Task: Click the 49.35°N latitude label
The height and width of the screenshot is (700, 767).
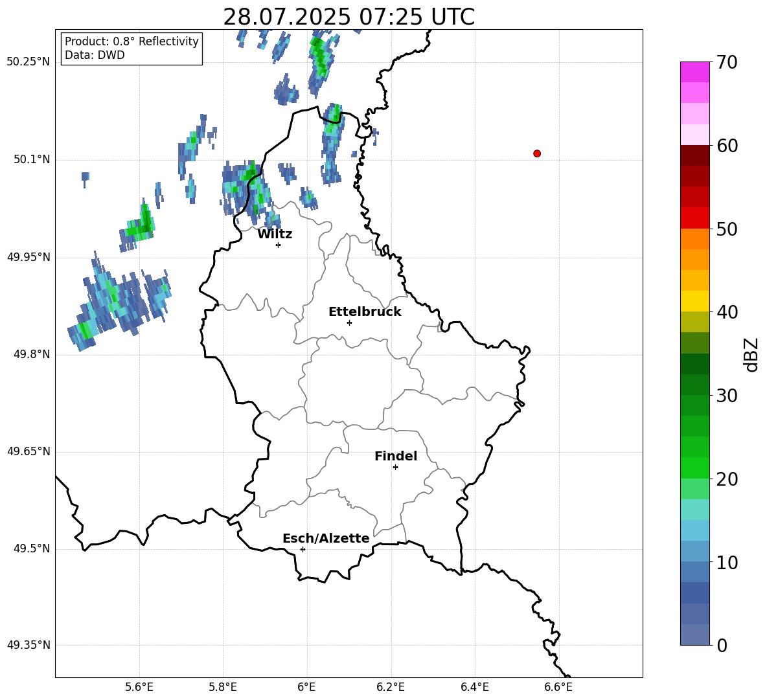Action: click(29, 645)
